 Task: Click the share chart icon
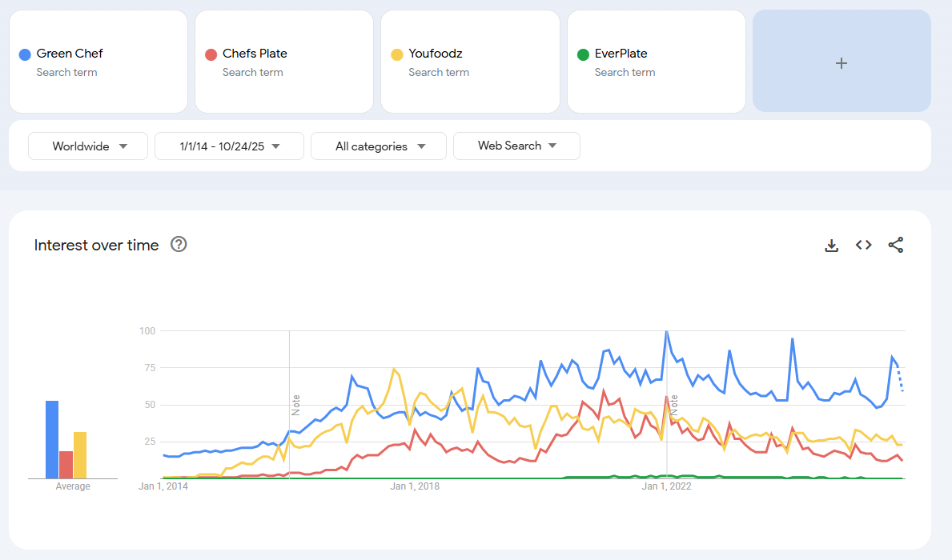click(895, 246)
